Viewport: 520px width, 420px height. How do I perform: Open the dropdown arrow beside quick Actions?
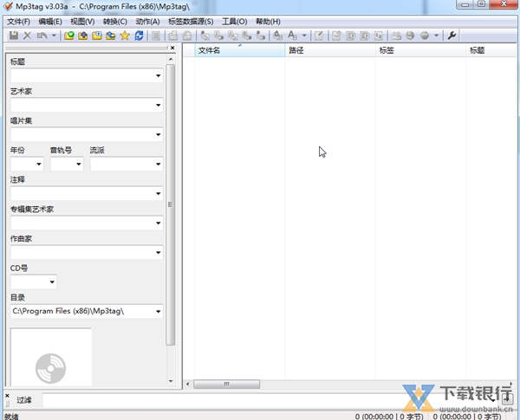pyautogui.click(x=304, y=36)
